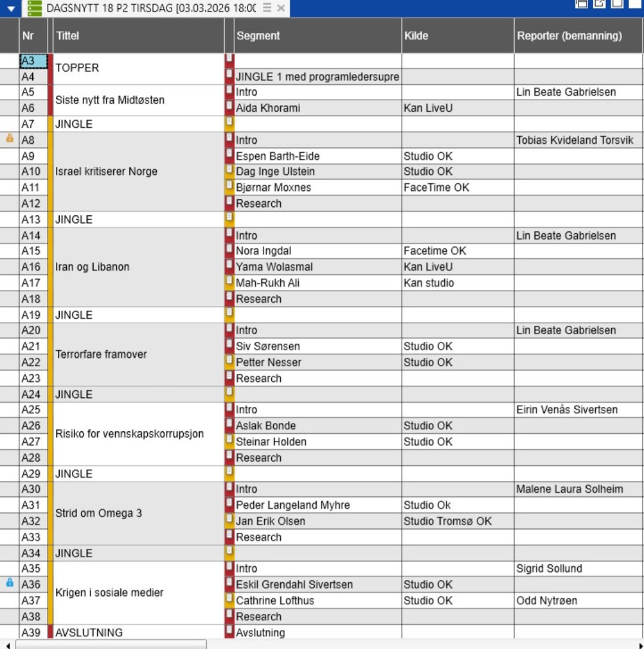Select the 'Kan LiveU' cell on row A16
This screenshot has width=644, height=649.
[x=458, y=267]
